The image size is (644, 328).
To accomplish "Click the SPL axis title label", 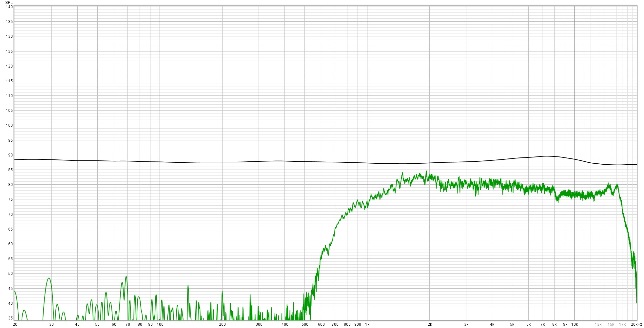I will [x=9, y=2].
